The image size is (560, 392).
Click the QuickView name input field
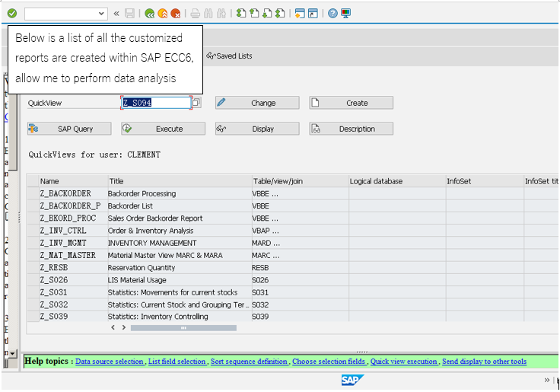156,103
